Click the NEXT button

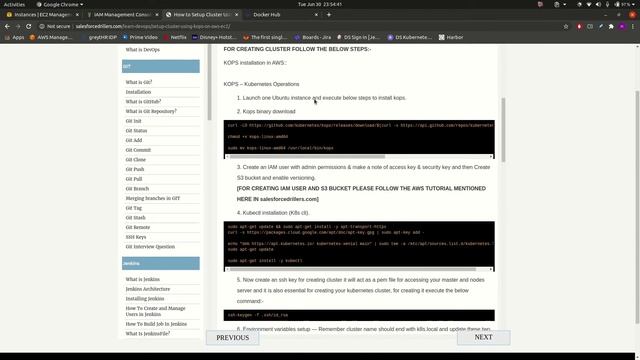(x=484, y=337)
